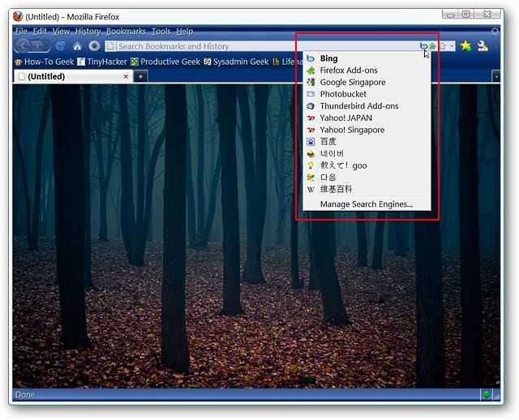Click the Reload page icon
The height and width of the screenshot is (420, 519).
(60, 46)
